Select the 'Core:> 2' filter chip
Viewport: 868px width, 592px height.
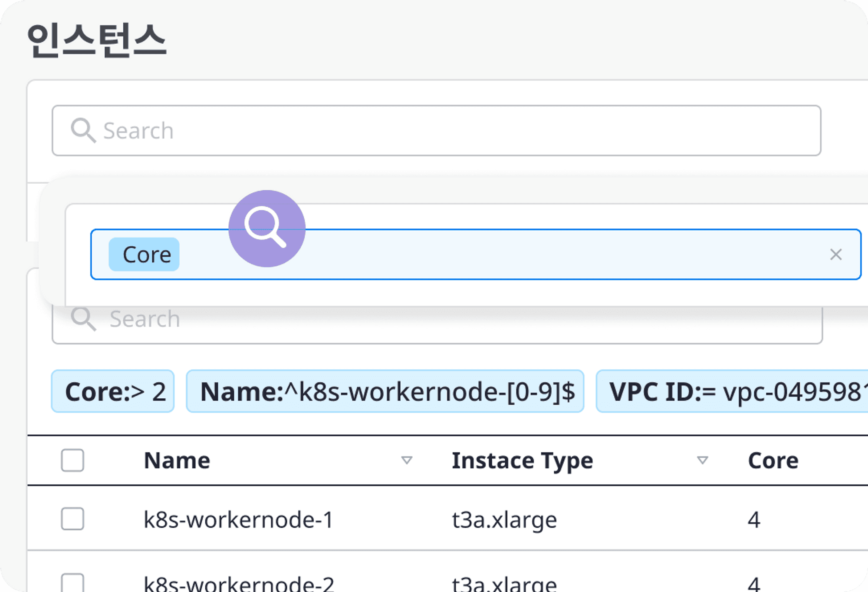(113, 391)
